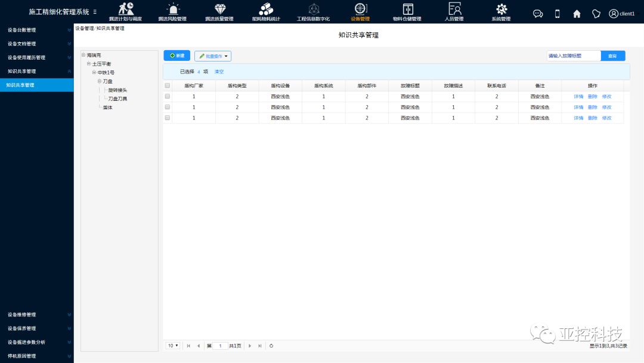Go to home via house icon
Screen dimensions: 644x363
577,14
